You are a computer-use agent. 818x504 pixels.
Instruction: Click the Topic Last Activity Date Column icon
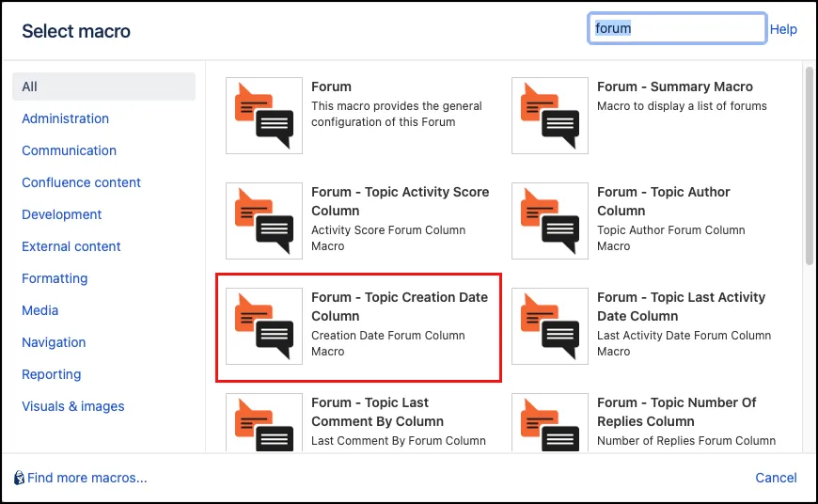[550, 326]
